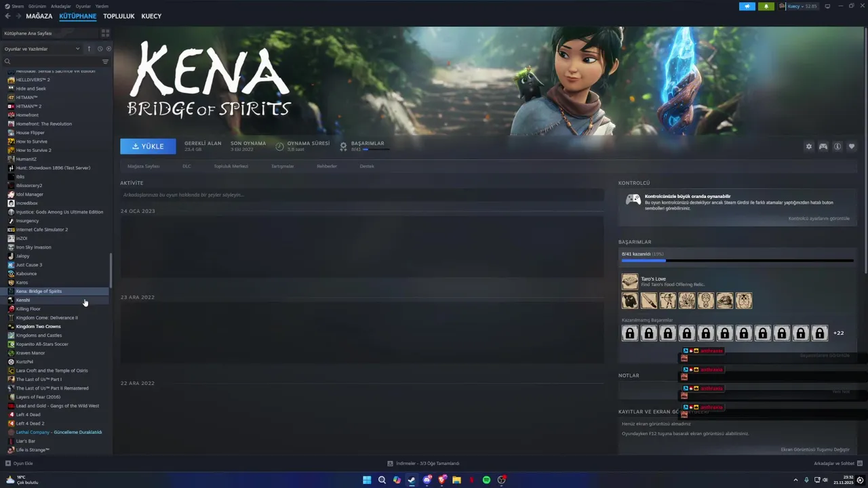868x488 pixels.
Task: Switch library to grid view icon
Action: coord(105,33)
